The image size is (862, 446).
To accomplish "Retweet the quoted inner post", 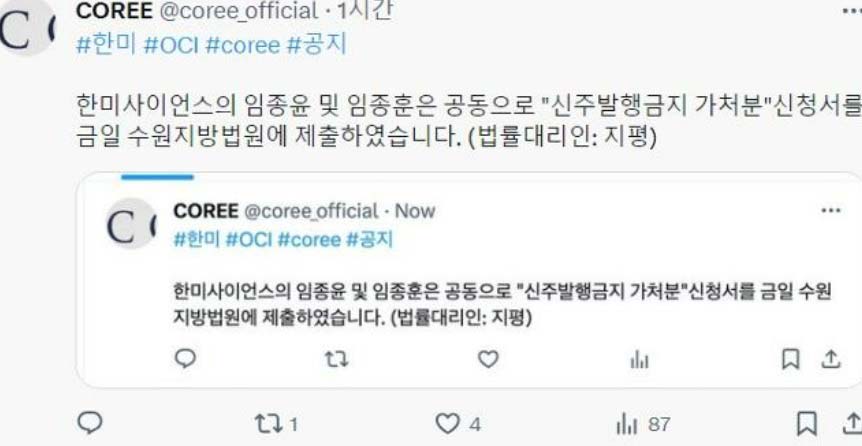I will tap(336, 360).
